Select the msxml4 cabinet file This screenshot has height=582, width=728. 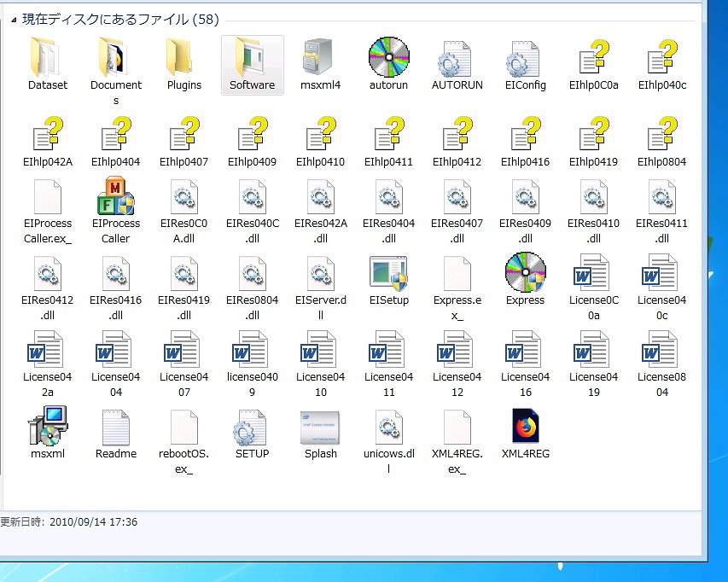pos(320,58)
